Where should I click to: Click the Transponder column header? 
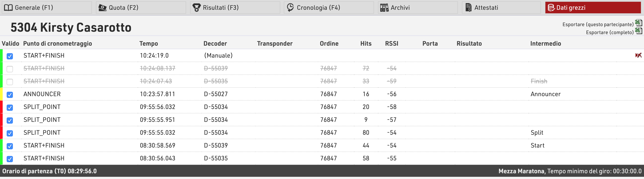[275, 44]
